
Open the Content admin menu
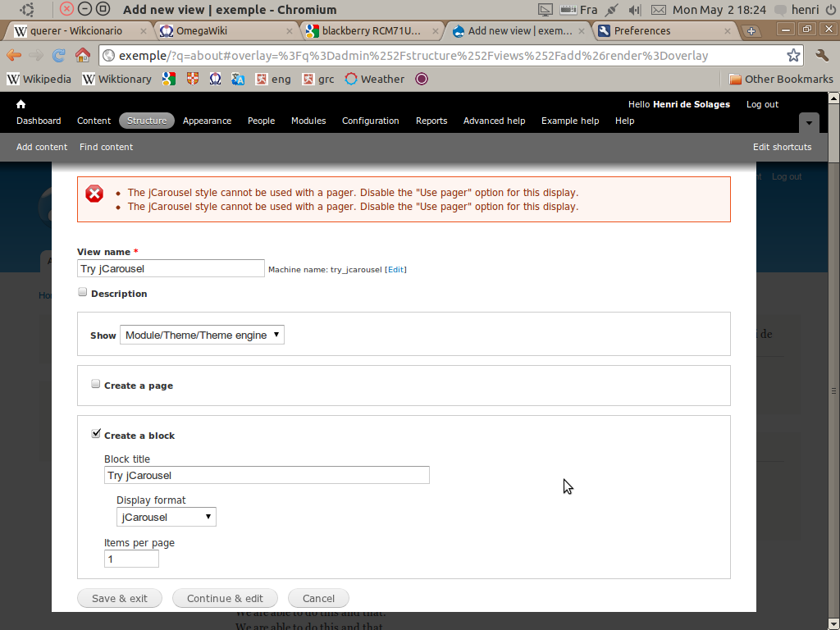(94, 121)
